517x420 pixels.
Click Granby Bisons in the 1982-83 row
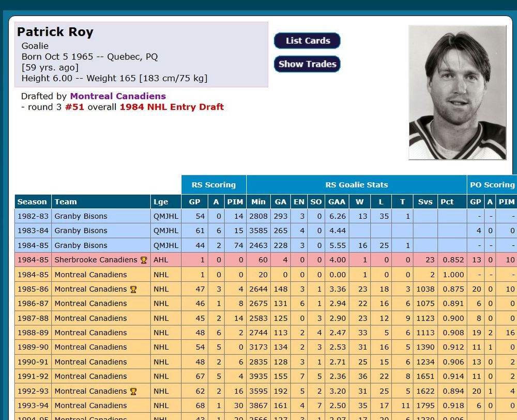[81, 216]
